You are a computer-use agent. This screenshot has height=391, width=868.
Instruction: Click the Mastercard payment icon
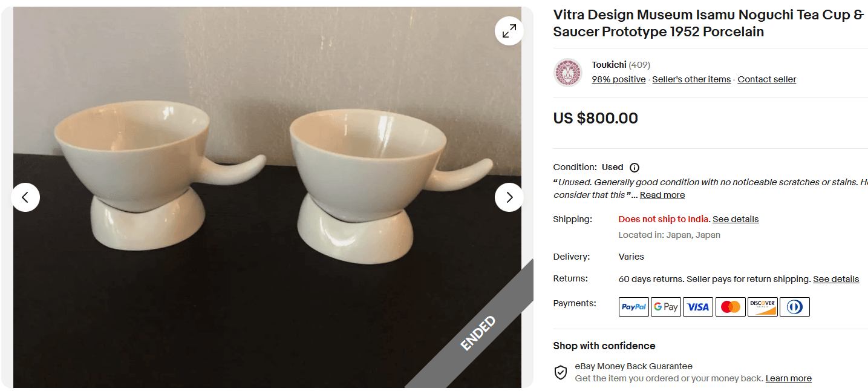tap(730, 306)
